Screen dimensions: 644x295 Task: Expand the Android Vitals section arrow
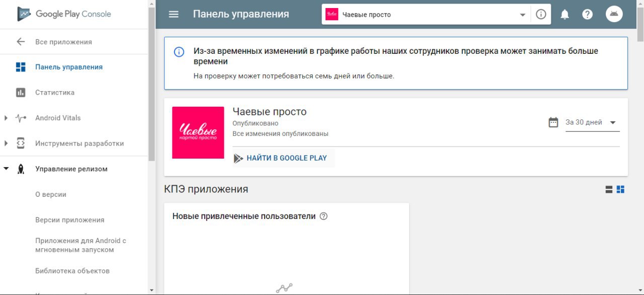tap(6, 118)
